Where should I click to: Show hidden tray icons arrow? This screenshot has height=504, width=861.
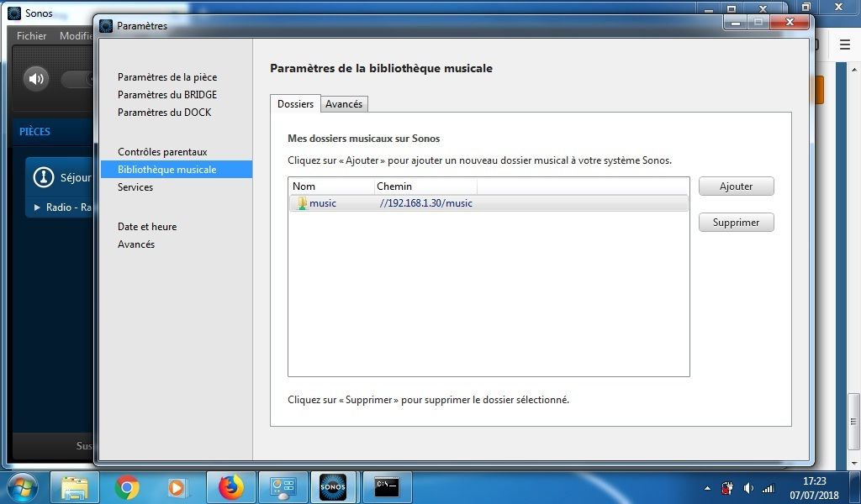(x=707, y=488)
